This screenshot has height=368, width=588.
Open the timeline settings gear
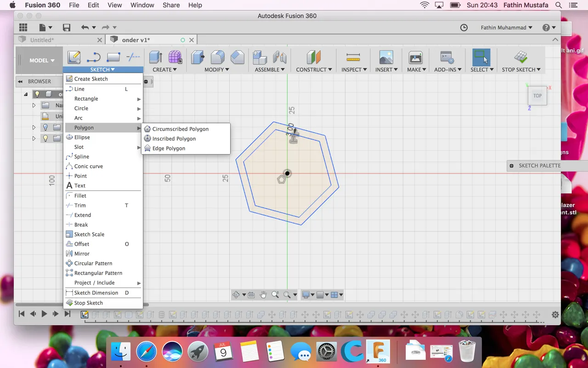(x=555, y=315)
